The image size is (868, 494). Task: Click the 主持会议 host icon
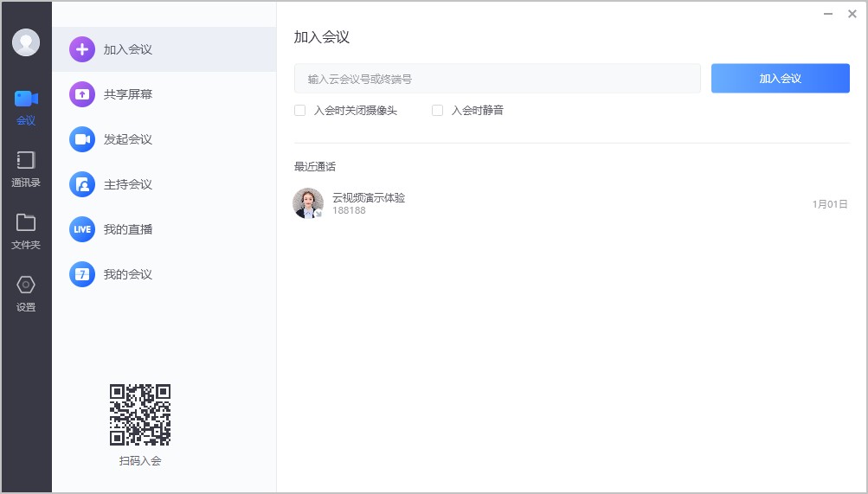point(82,184)
